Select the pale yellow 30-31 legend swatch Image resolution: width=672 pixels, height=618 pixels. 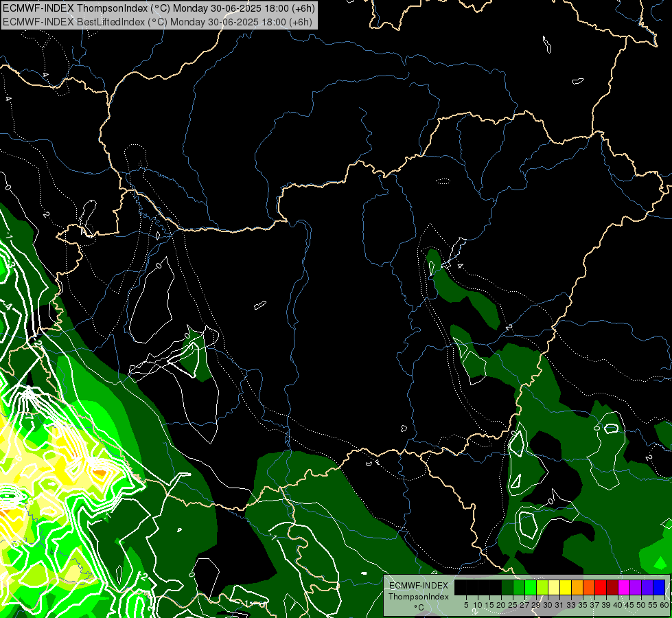(554, 587)
